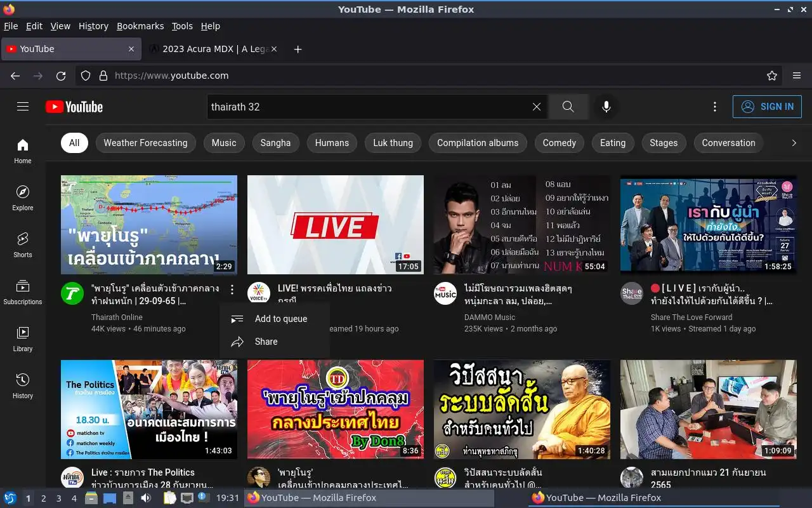
Task: Click the Thairath Online channel avatar
Action: coord(72,293)
